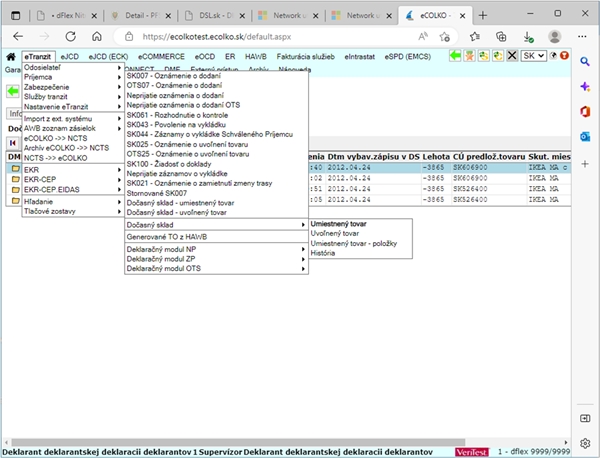Click the black X toolbar icon
Viewport: 600px width, 458px height.
[512, 56]
